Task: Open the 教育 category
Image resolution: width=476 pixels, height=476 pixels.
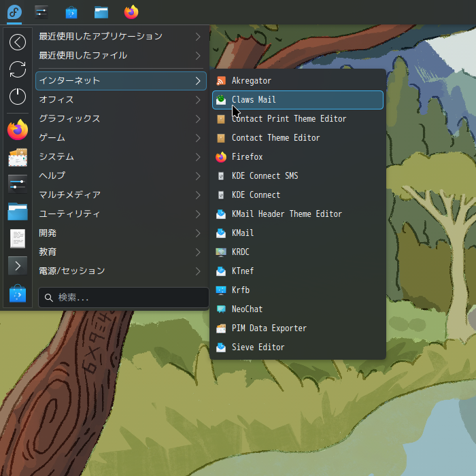Action: [121, 252]
